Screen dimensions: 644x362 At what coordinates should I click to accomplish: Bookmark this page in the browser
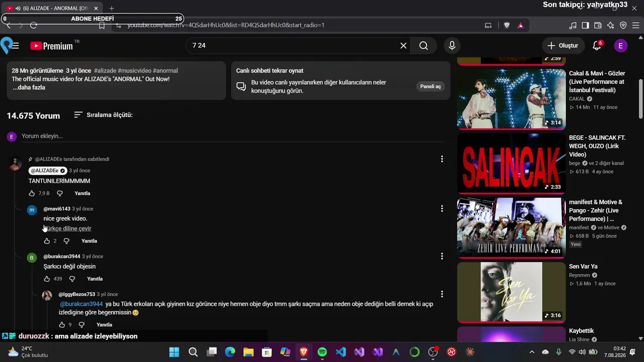click(x=102, y=25)
